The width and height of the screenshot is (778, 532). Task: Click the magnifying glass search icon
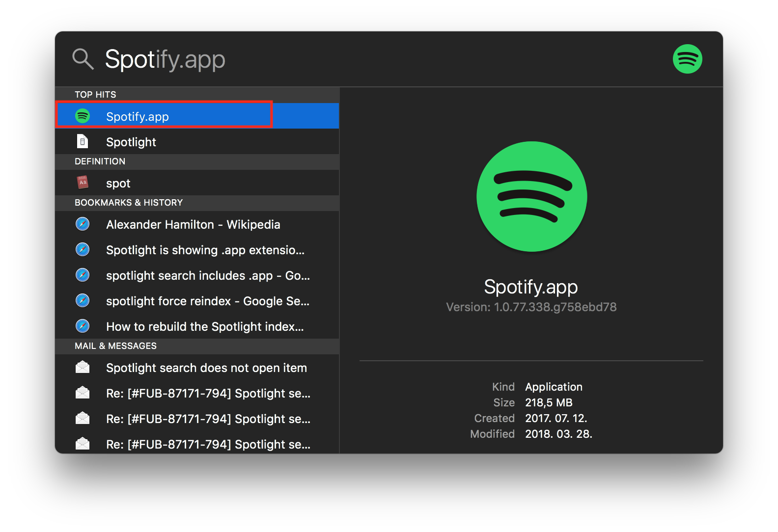click(x=83, y=59)
